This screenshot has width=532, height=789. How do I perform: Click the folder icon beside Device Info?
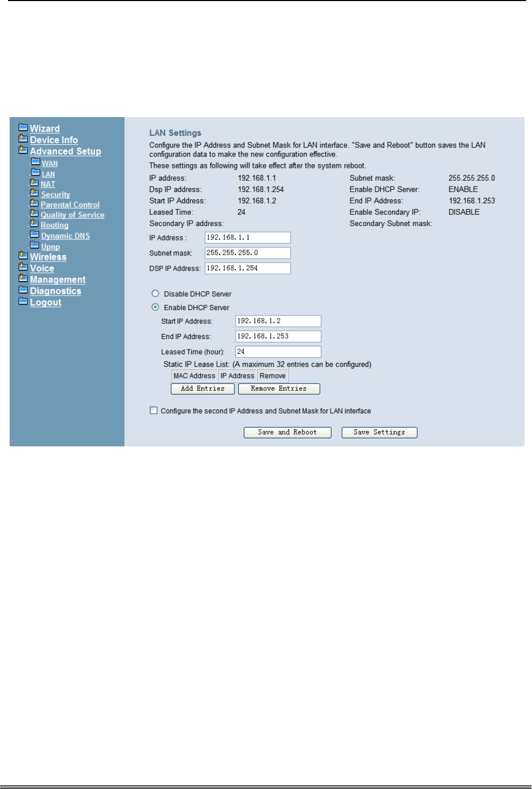(23, 138)
